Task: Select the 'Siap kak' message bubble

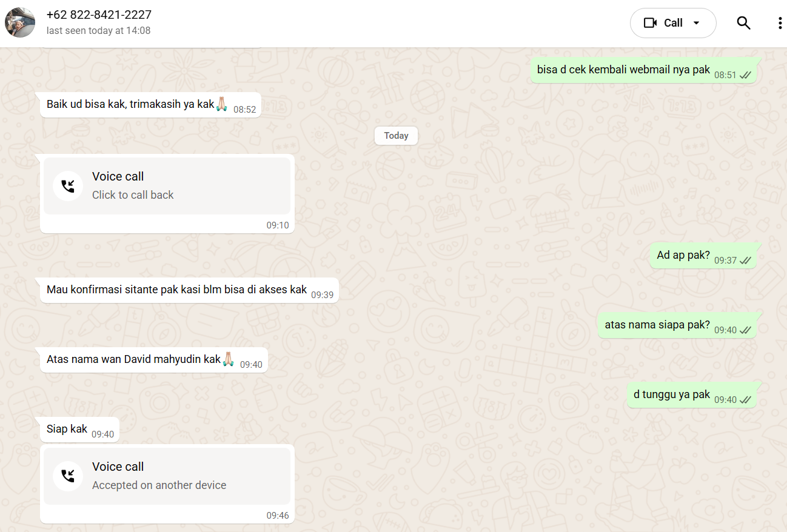Action: [80, 430]
